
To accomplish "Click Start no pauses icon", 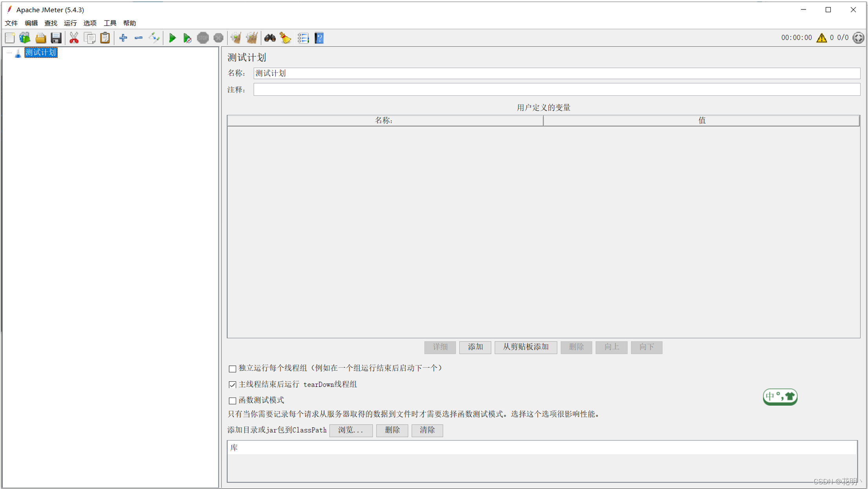I will [x=187, y=38].
